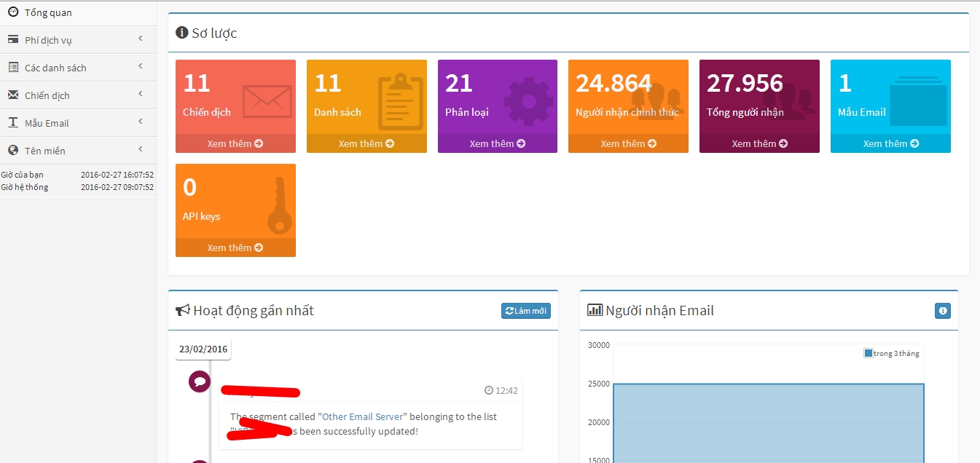
Task: Click the megaphone icon beside Hoạt động gần nhất
Action: (x=183, y=310)
